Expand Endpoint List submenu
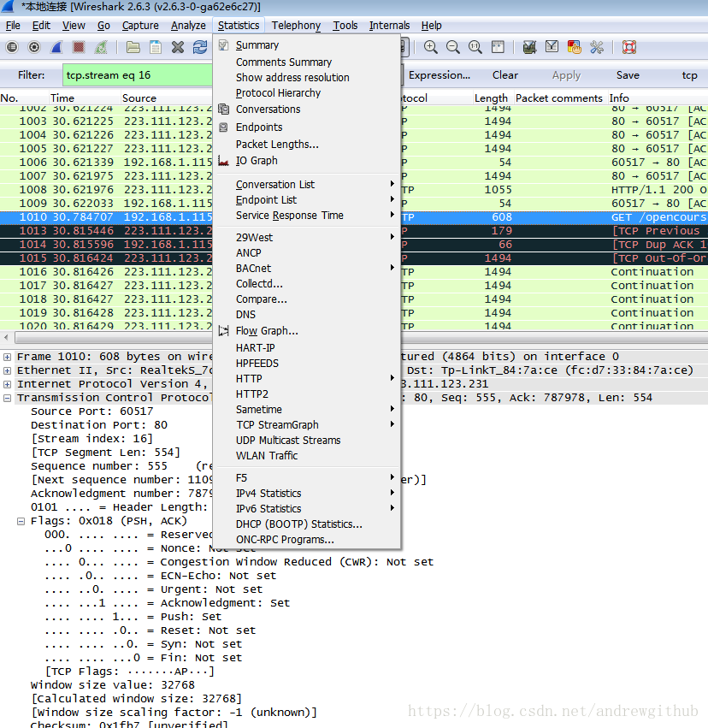The height and width of the screenshot is (728, 708). (307, 199)
